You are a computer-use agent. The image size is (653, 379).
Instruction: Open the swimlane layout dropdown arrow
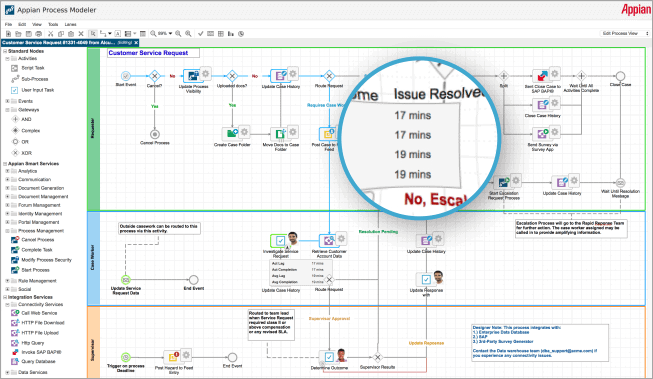click(135, 34)
